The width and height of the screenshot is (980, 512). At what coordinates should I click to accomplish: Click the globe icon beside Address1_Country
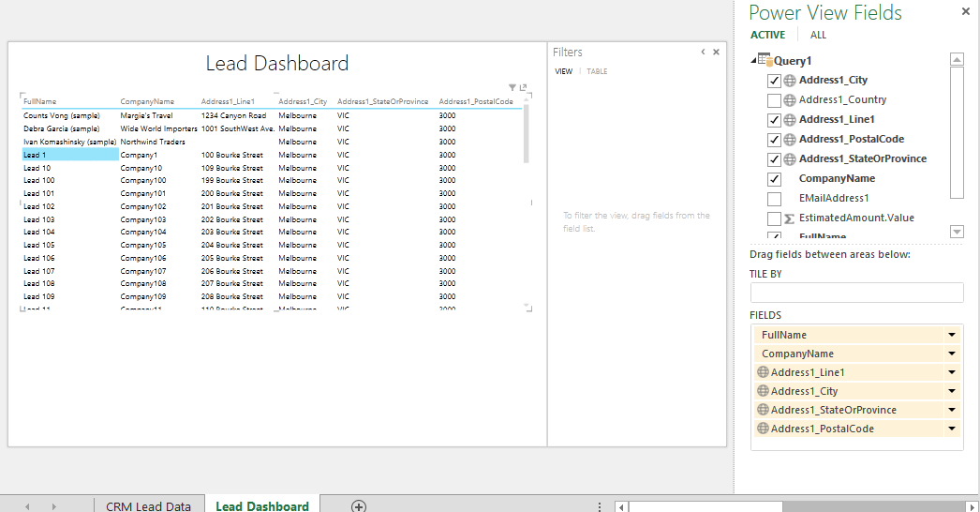790,100
